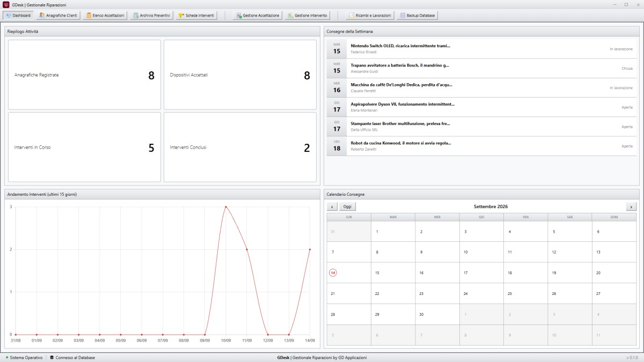Open the Robot da cucina Kenwood entry

[481, 146]
